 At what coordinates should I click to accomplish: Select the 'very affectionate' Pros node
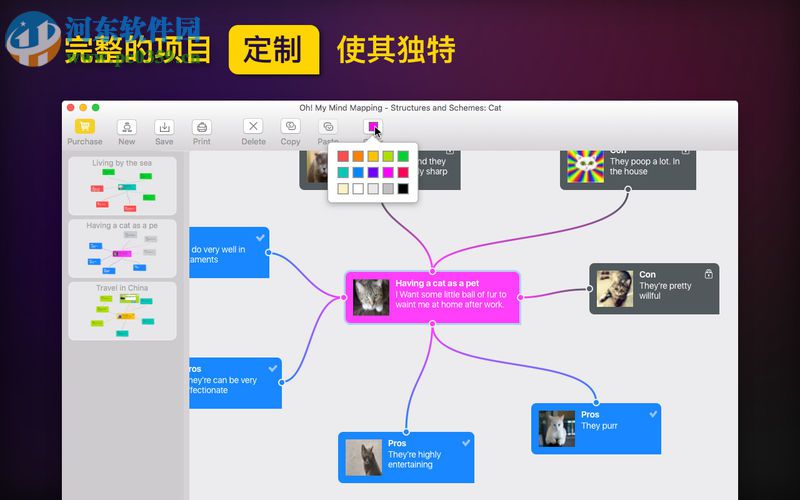click(235, 383)
